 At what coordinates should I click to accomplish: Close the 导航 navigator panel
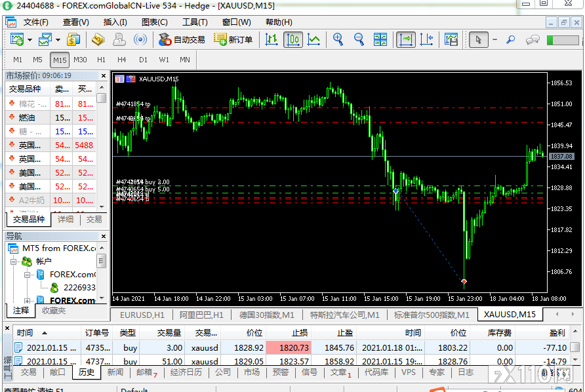point(104,236)
